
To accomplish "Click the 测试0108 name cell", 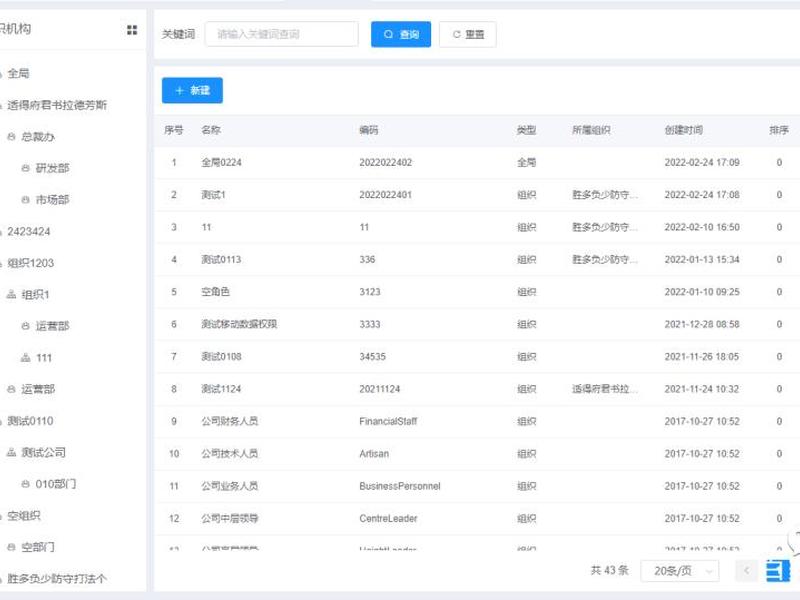I will point(221,357).
